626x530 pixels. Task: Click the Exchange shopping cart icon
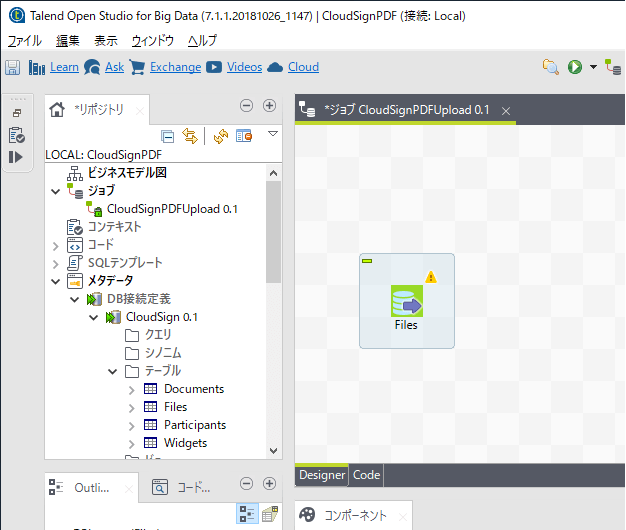coord(137,67)
